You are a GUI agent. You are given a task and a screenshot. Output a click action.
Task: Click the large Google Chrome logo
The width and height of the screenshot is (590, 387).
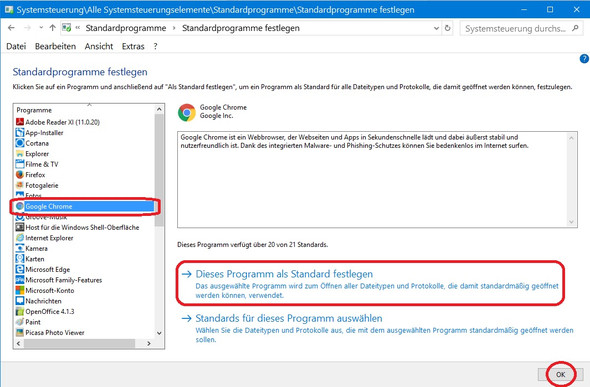click(x=187, y=112)
